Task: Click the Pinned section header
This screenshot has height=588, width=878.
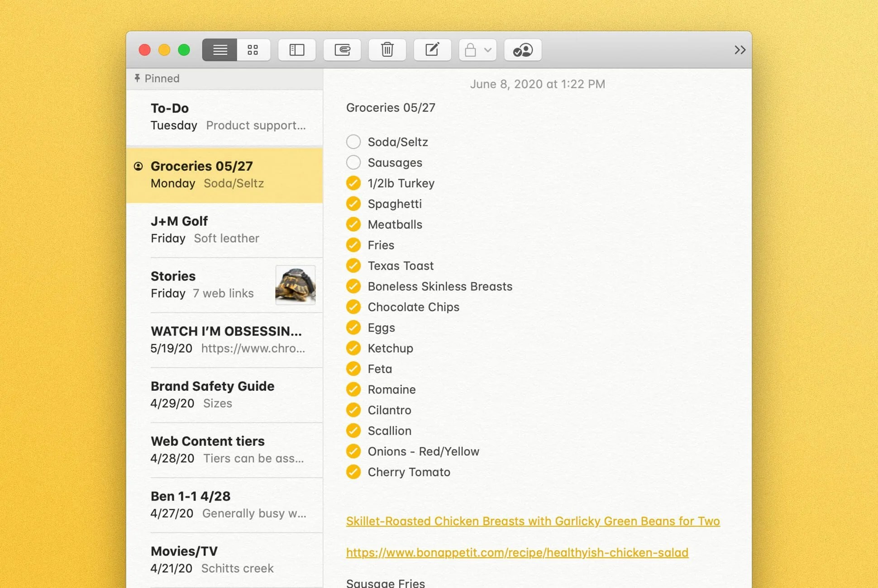Action: pos(225,79)
